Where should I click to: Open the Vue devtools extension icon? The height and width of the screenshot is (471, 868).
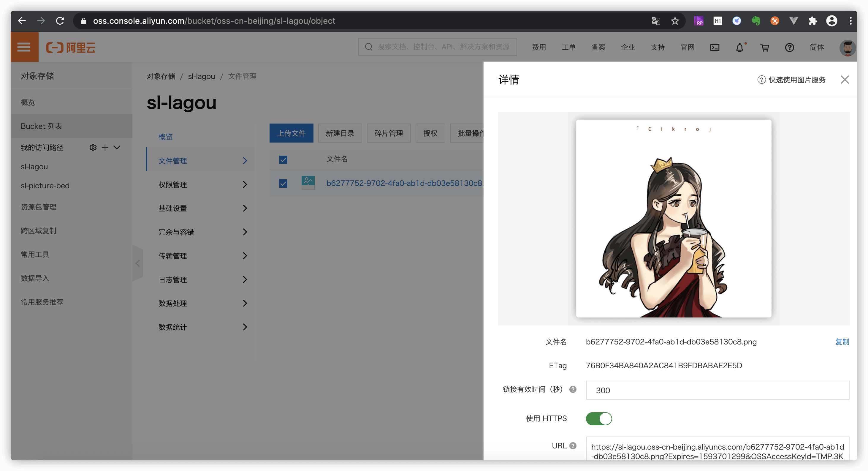tap(793, 20)
